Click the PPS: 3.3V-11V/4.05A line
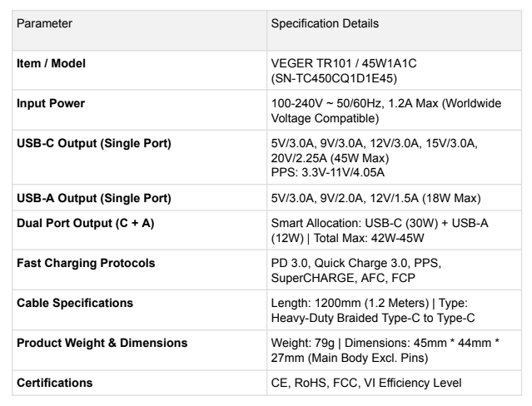The height and width of the screenshot is (406, 532). click(x=328, y=173)
